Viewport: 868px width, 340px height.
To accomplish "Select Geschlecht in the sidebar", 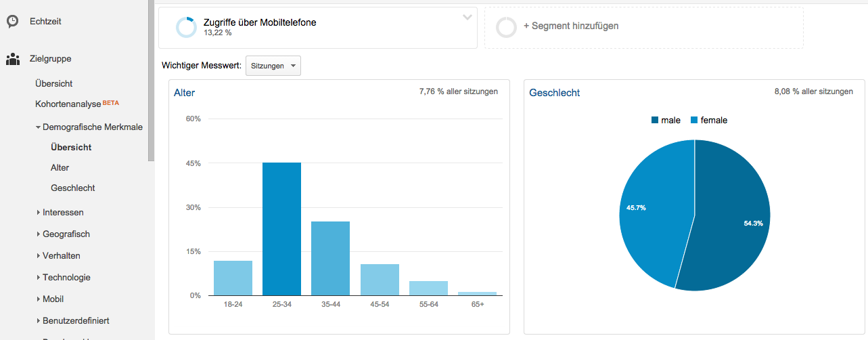I will pos(72,188).
